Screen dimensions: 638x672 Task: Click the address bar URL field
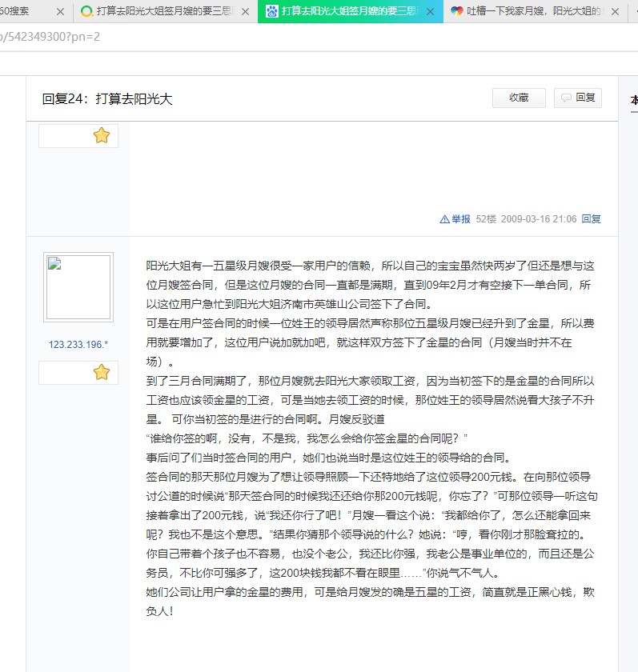[240, 38]
